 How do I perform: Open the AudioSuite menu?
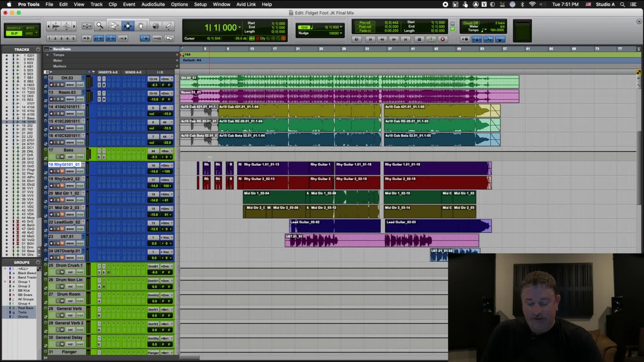[x=153, y=4]
